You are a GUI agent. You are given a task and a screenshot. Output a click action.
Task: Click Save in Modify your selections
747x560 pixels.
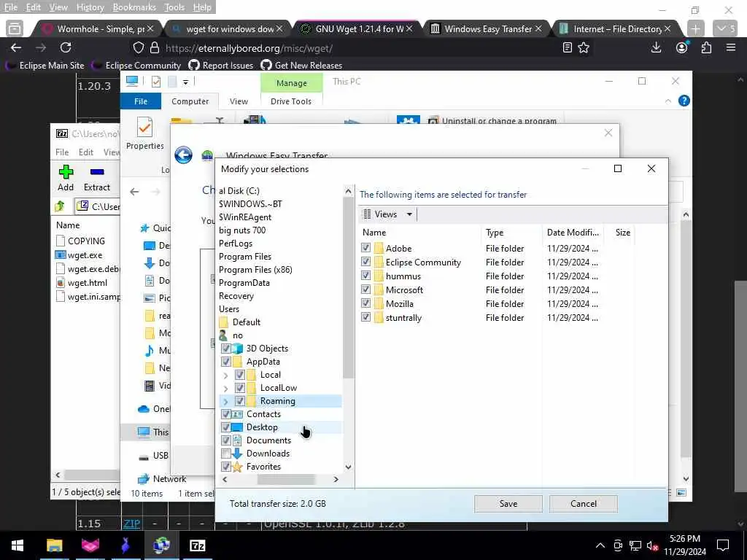(508, 503)
